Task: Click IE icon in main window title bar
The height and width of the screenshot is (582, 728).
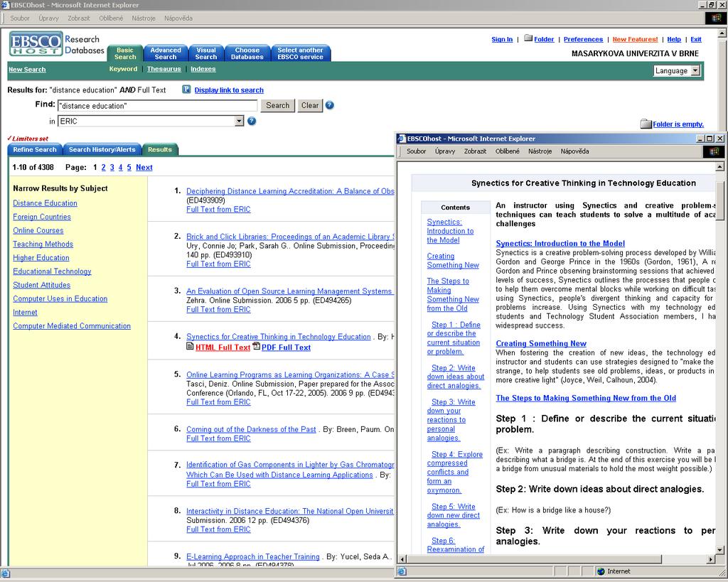Action: [5, 5]
